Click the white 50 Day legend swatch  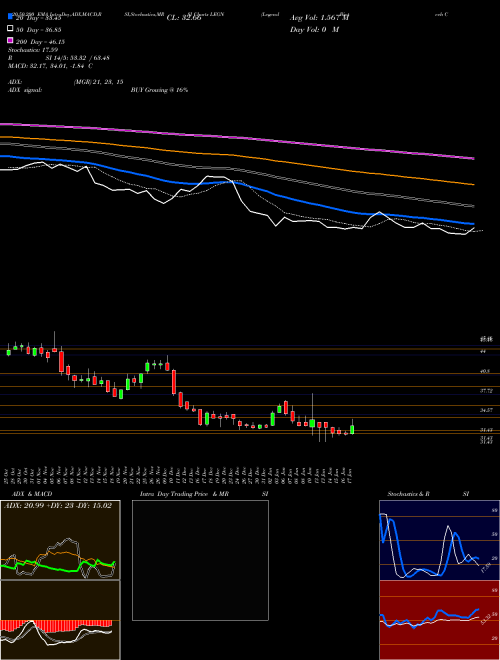tap(10, 29)
